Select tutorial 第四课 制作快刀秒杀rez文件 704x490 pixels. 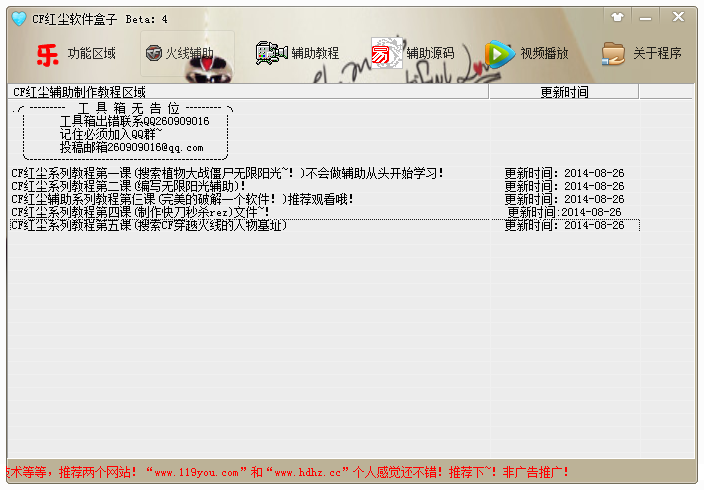pyautogui.click(x=140, y=212)
